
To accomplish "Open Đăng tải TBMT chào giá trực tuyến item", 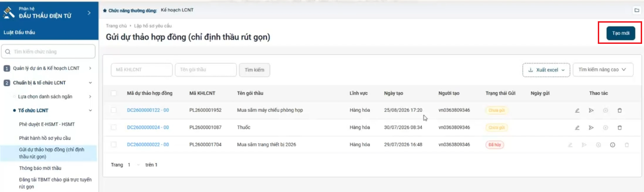I will (x=55, y=183).
